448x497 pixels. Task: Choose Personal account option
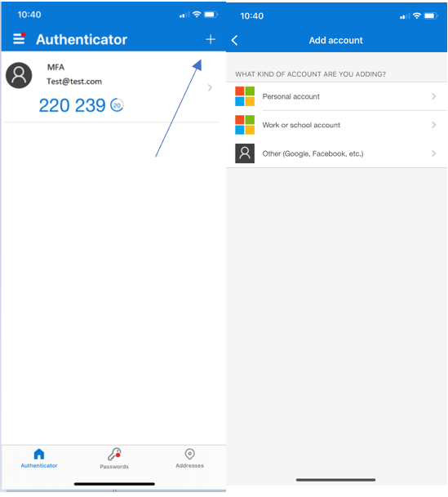336,96
